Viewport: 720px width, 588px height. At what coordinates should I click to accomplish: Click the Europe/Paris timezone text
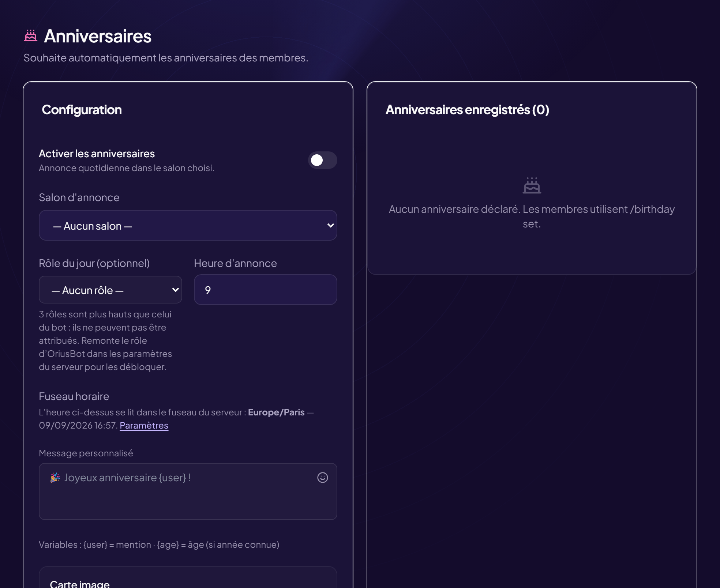pos(276,412)
